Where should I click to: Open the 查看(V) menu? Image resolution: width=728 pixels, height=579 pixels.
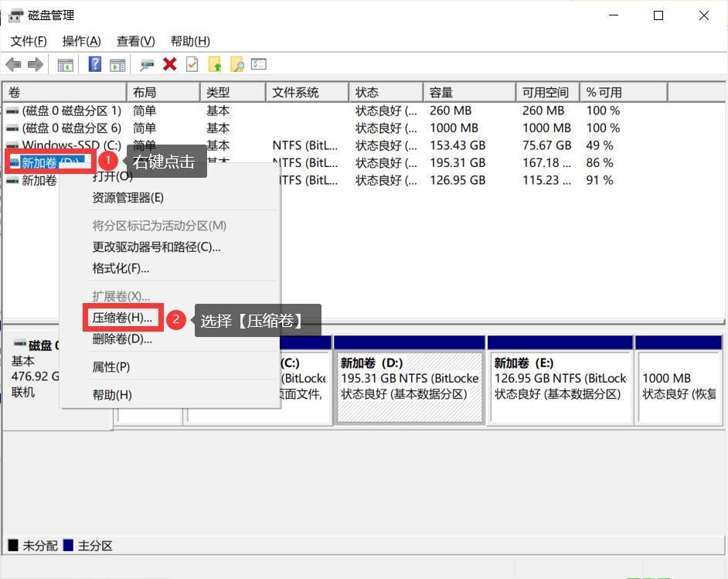coord(134,41)
